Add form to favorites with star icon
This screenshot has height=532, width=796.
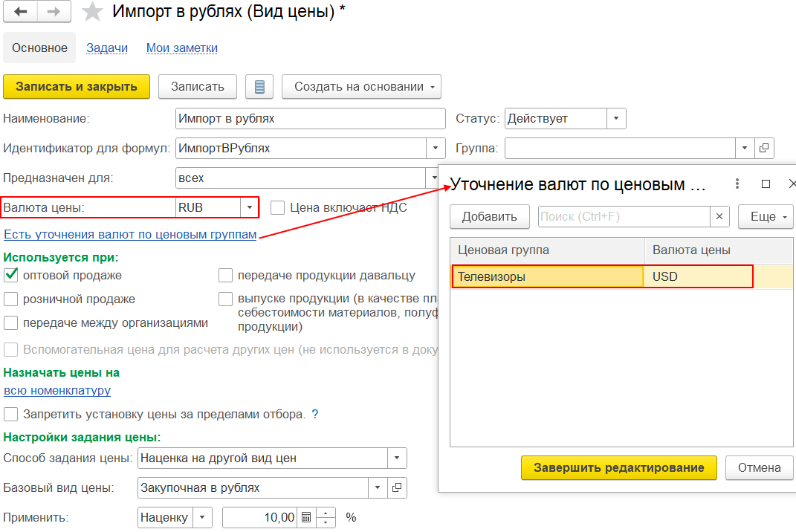point(92,12)
